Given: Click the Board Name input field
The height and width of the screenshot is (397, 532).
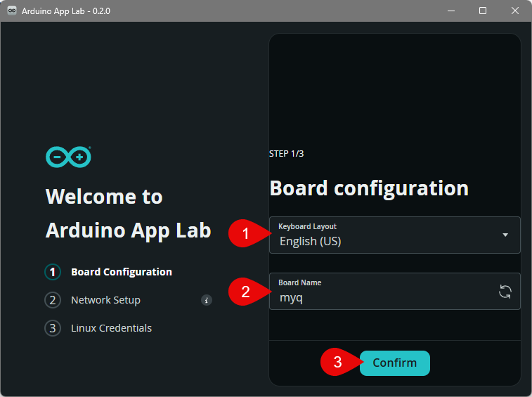Looking at the screenshot, I should pyautogui.click(x=383, y=297).
